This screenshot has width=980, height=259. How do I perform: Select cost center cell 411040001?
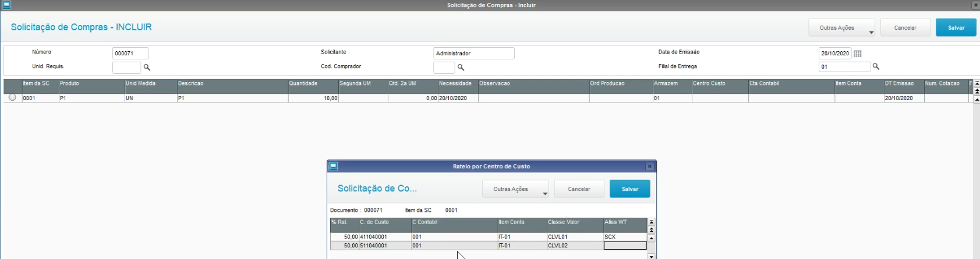[x=385, y=237]
